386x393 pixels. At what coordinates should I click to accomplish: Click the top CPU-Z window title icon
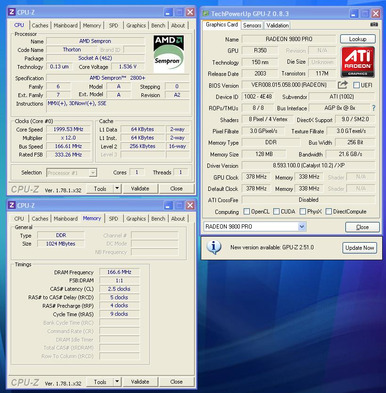coord(12,12)
